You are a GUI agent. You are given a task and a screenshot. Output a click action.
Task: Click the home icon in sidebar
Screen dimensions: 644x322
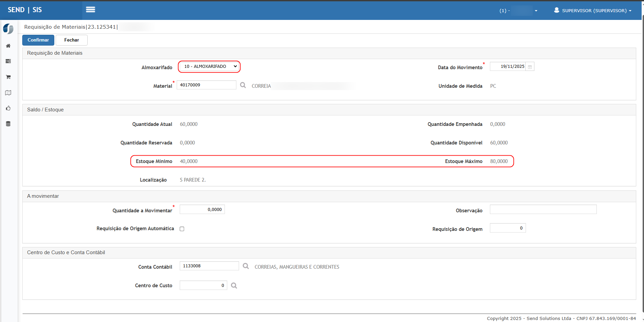8,46
